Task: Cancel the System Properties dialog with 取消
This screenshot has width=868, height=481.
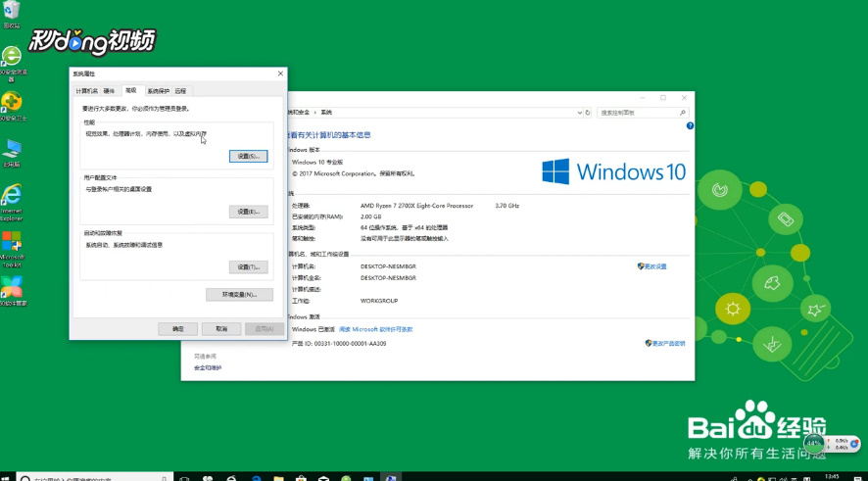Action: point(221,329)
